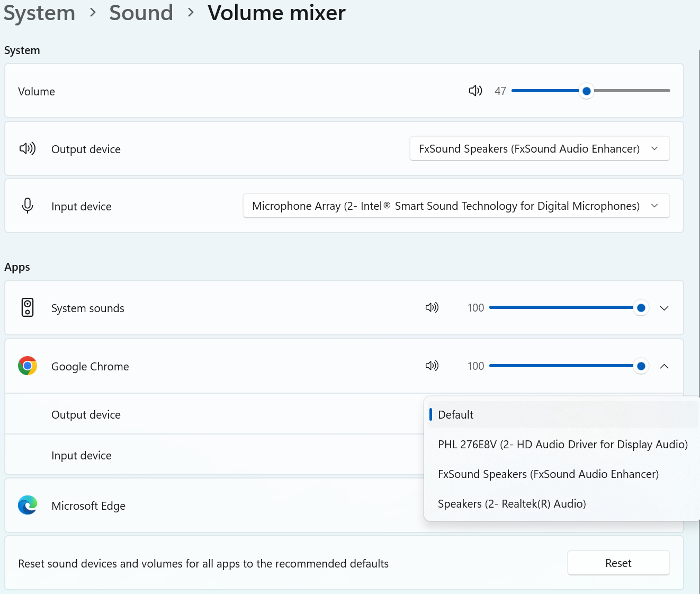Screen dimensions: 700x594
Task: Click the Microsoft Edge app icon
Action: coord(28,505)
